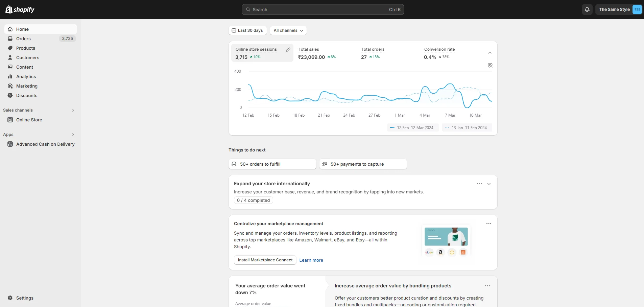644x307 pixels.
Task: Click the Customers person icon
Action: click(x=10, y=57)
